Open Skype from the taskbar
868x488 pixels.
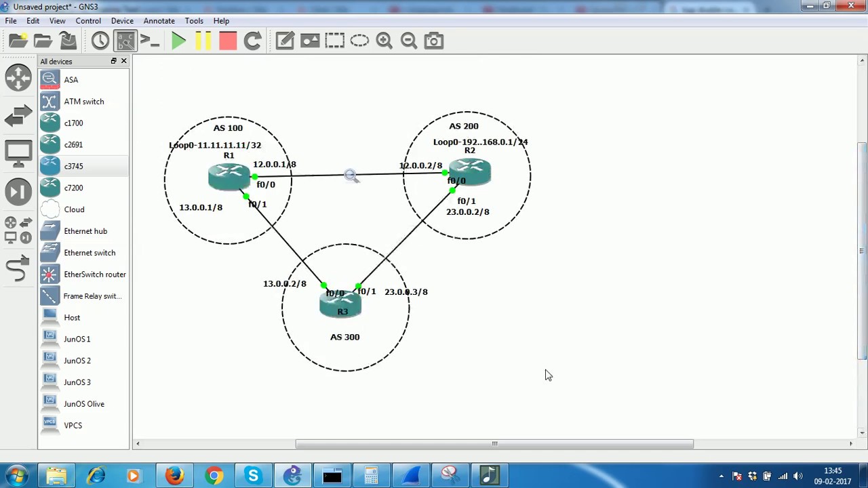(253, 476)
